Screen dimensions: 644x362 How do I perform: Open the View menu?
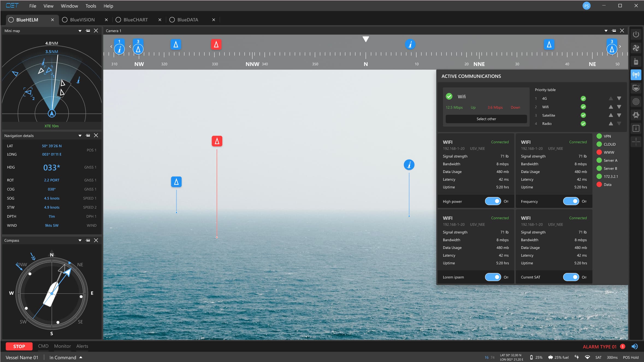point(48,6)
